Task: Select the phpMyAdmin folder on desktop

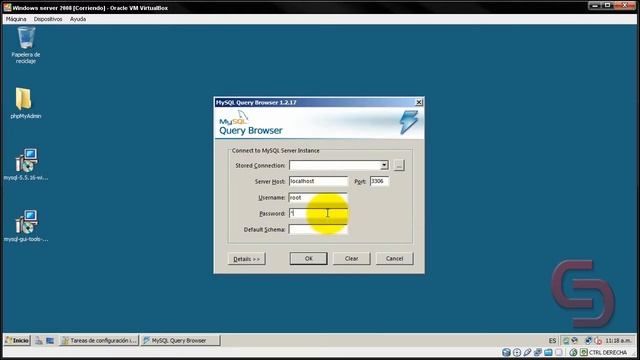Action: pos(25,103)
